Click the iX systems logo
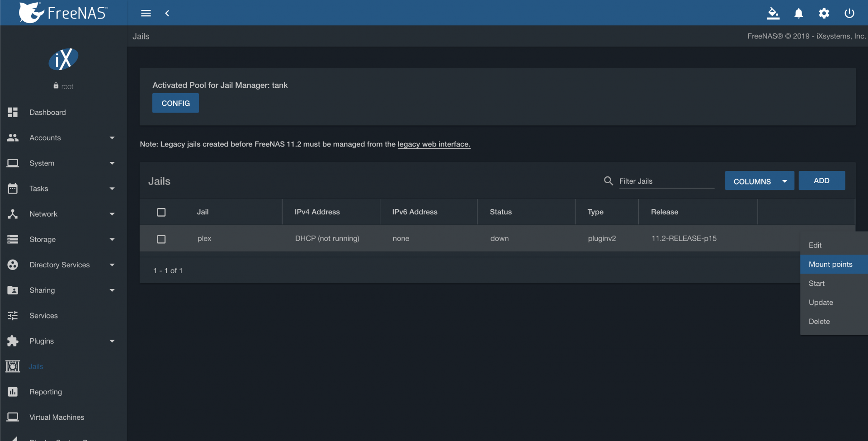The image size is (868, 441). point(63,59)
